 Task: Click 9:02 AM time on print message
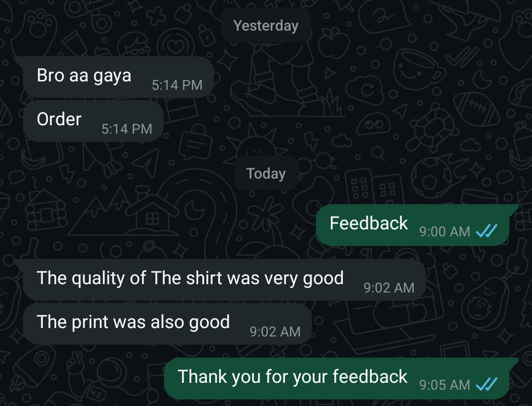pyautogui.click(x=275, y=332)
